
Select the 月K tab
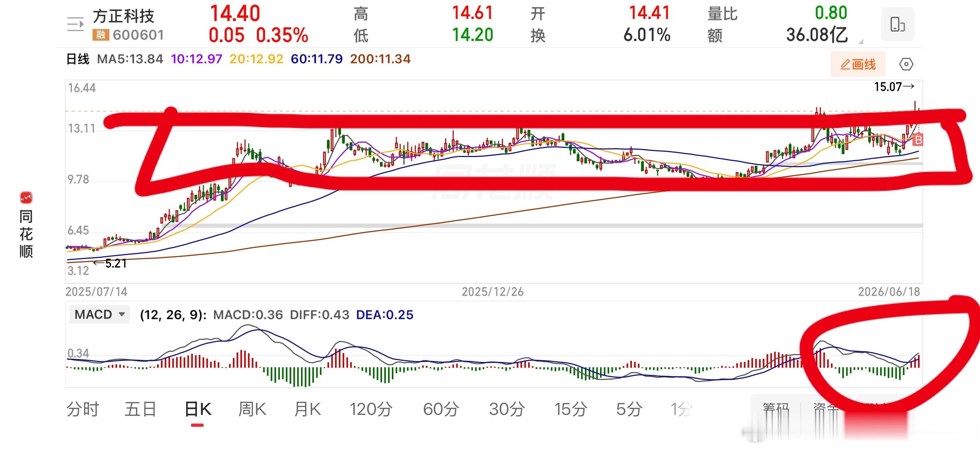(307, 409)
